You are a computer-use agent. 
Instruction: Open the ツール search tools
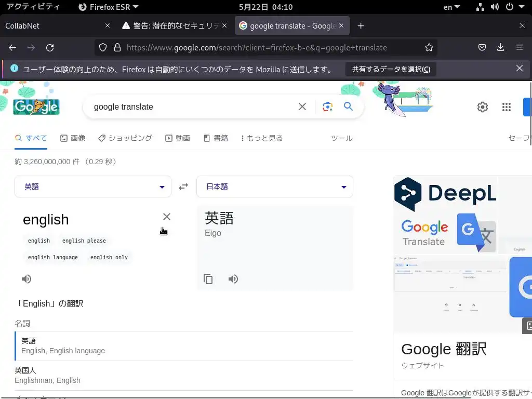342,138
